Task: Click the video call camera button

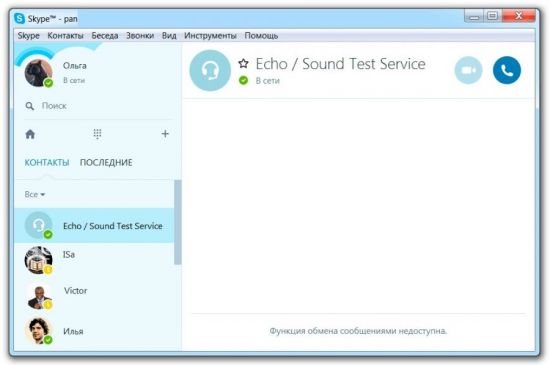Action: point(468,70)
